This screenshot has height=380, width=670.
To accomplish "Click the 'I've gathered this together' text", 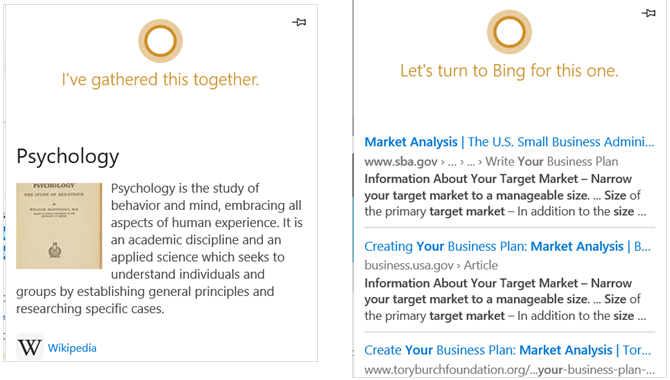I will pos(160,80).
